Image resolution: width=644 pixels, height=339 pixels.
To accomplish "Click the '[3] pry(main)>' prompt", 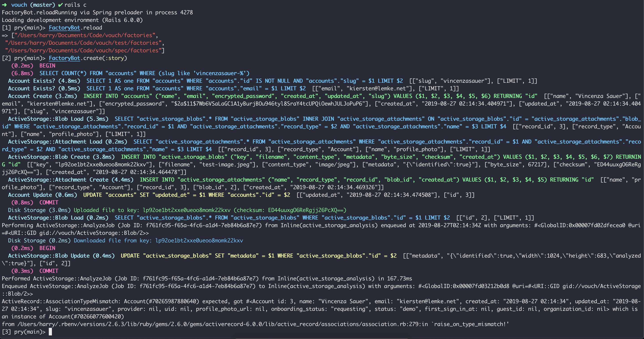I will tap(24, 332).
